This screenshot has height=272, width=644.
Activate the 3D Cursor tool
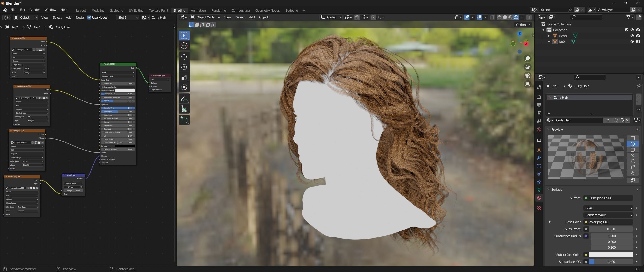[184, 46]
